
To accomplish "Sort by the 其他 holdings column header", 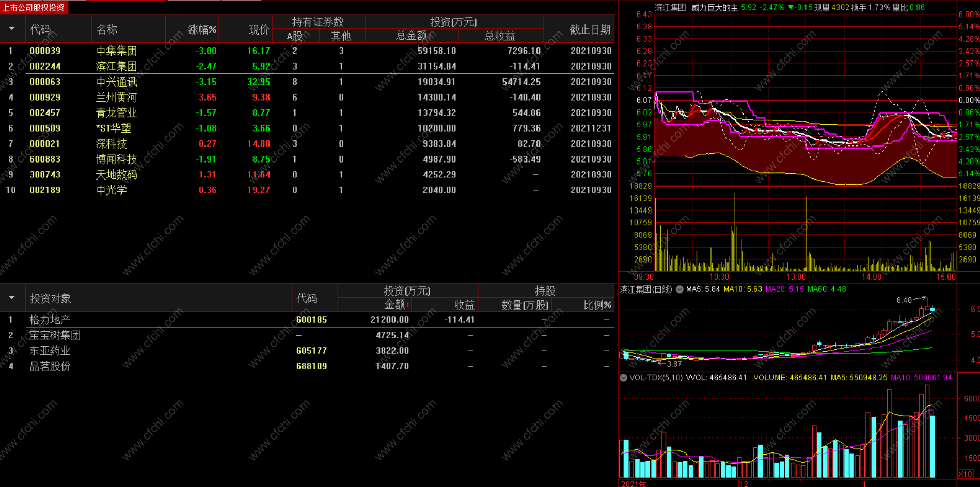I will [341, 36].
